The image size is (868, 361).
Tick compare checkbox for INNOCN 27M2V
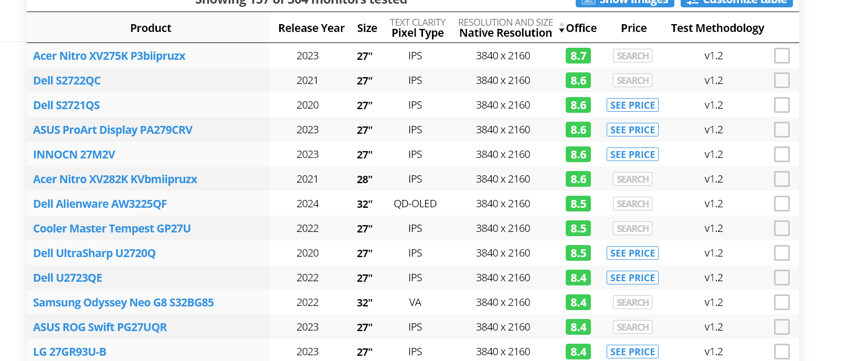(x=782, y=154)
